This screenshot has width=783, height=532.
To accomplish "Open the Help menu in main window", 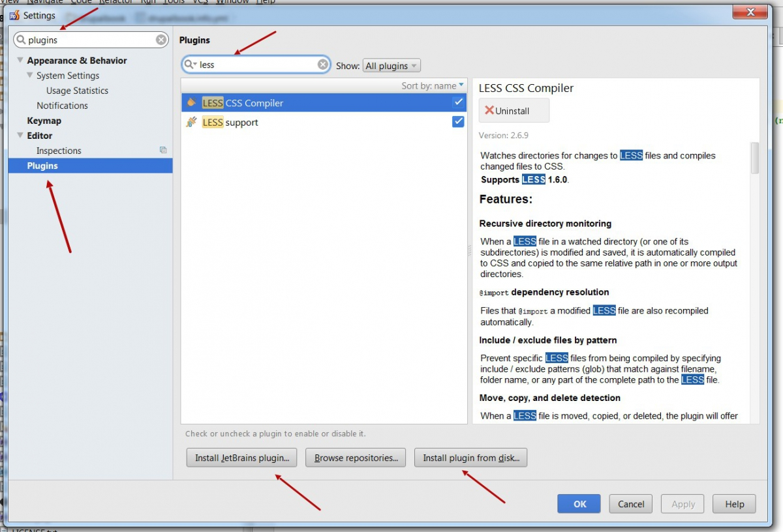I will [266, 2].
